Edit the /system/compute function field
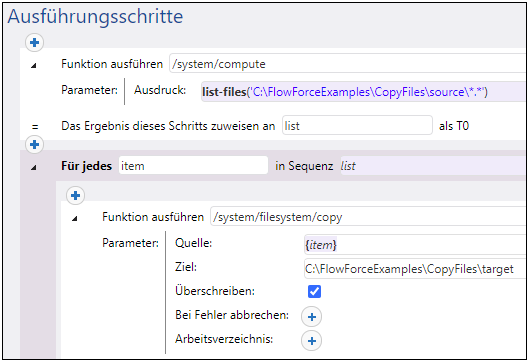The height and width of the screenshot is (362, 529). [347, 63]
